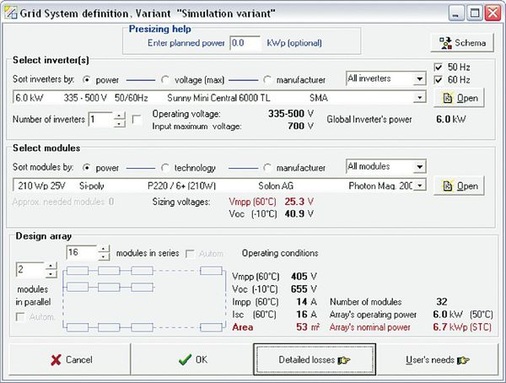Screen dimensions: 506x383
Task: Click the app icon in the title bar
Action: coord(10,13)
